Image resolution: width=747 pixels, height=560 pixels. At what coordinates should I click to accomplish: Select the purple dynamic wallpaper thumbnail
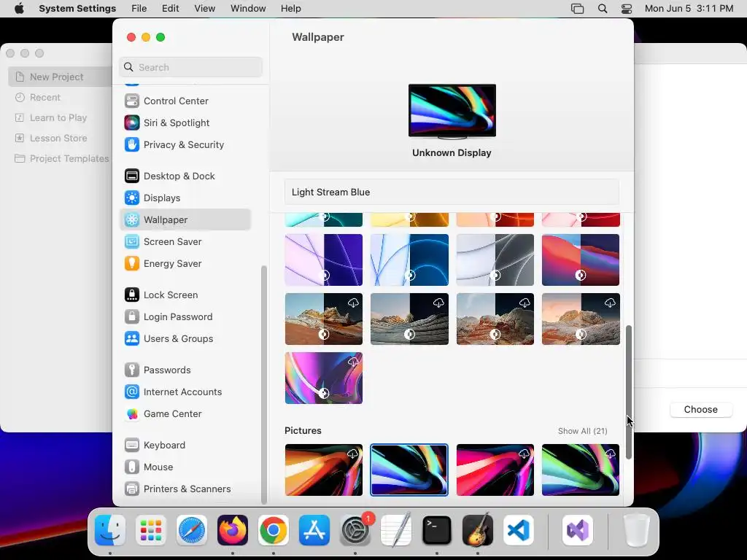click(323, 260)
